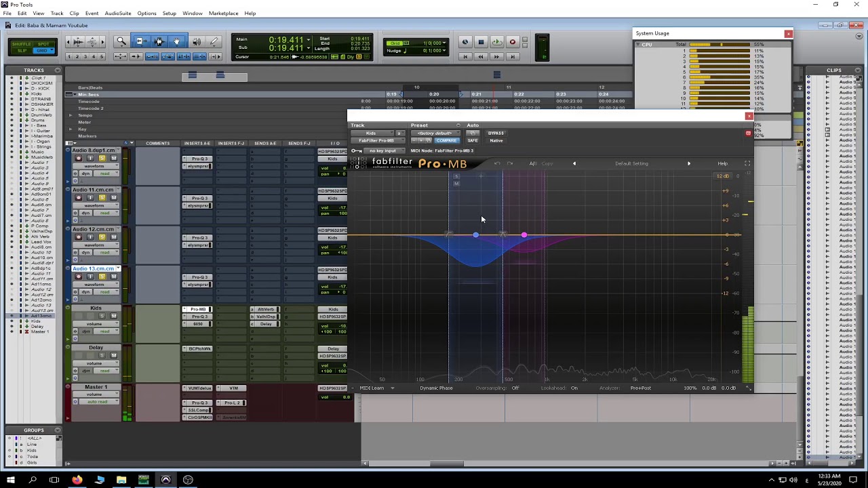Click the Redo arrow in Pro-MB
Image resolution: width=868 pixels, height=488 pixels.
point(510,163)
